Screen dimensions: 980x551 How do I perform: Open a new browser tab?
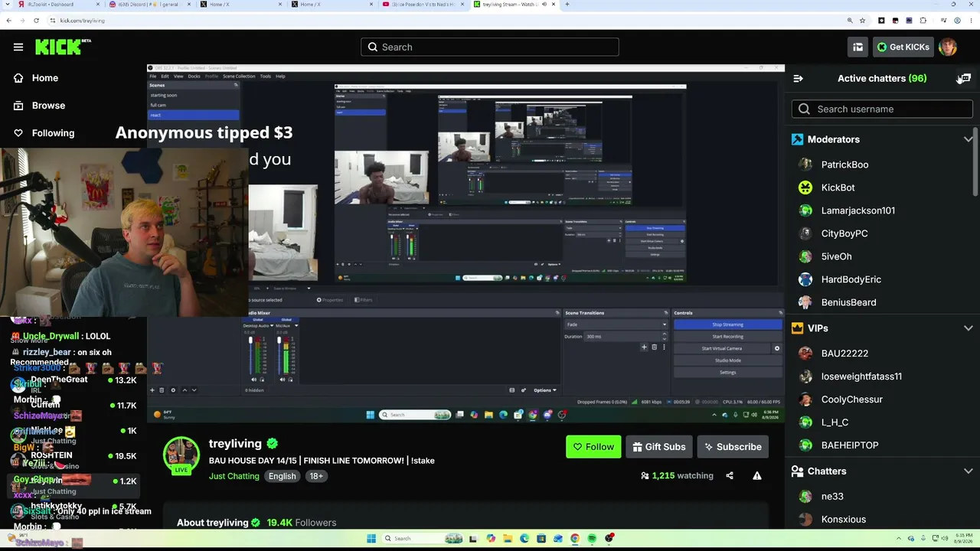(x=567, y=5)
